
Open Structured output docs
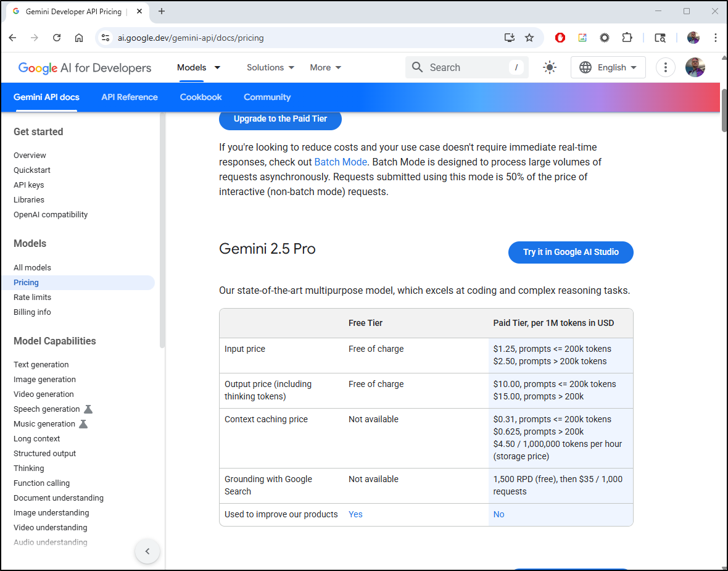(x=44, y=454)
